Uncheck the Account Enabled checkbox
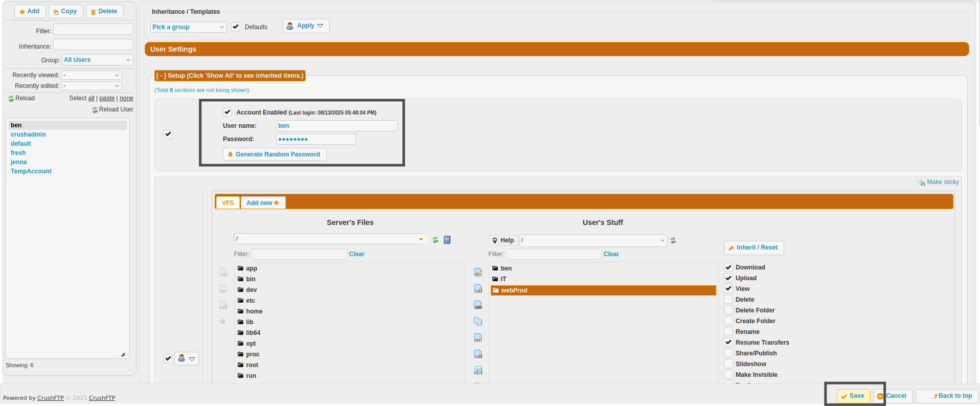980x406 pixels. tap(227, 112)
